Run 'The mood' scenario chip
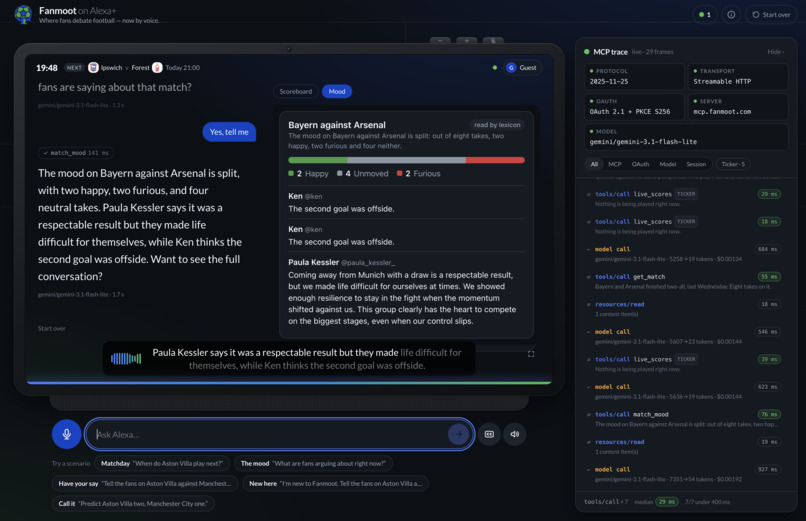Viewport: 806px width, 521px height. [x=314, y=463]
